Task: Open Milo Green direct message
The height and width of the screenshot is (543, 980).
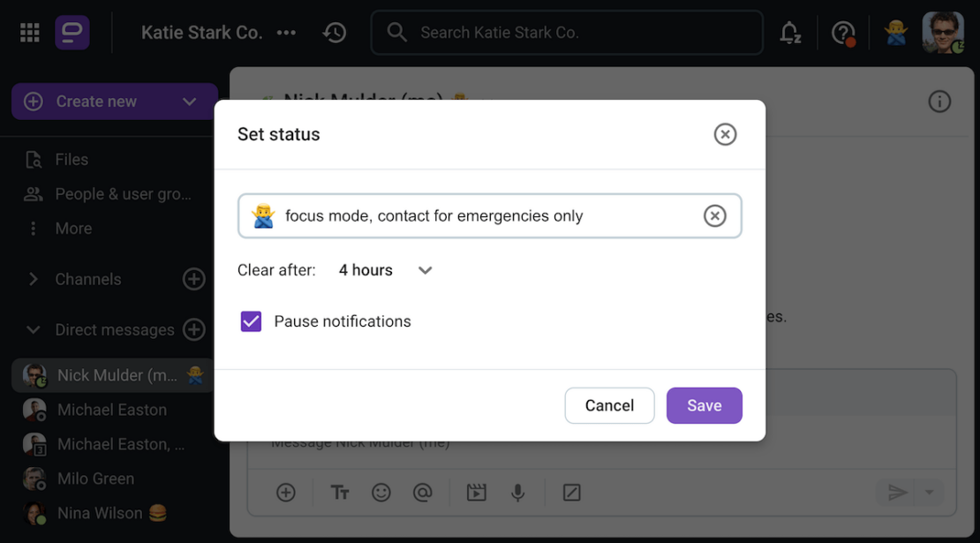Action: pos(95,479)
